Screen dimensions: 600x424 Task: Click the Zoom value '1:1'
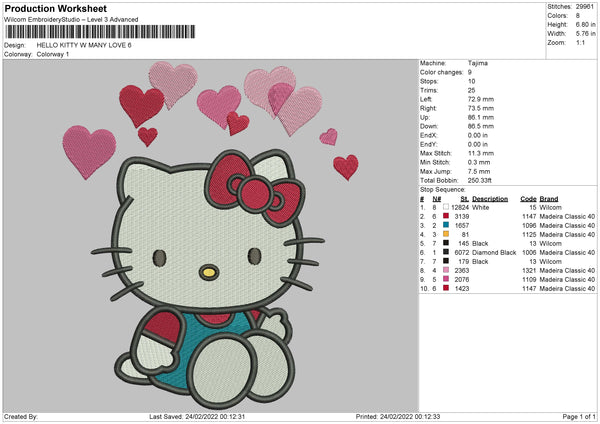click(x=580, y=42)
